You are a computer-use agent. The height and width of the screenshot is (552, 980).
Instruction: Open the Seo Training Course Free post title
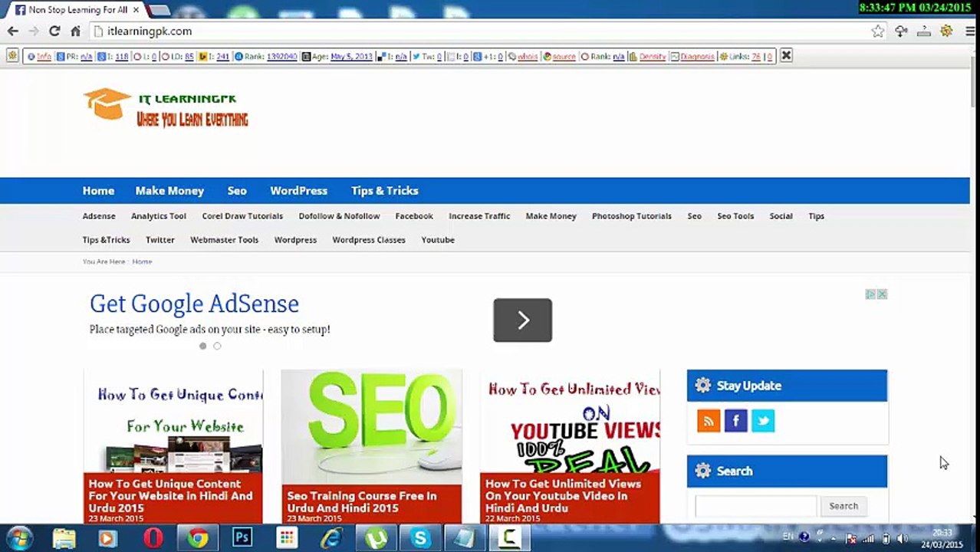(362, 502)
